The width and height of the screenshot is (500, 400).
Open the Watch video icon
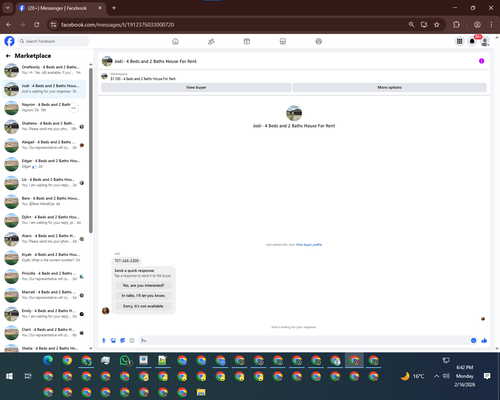[x=247, y=41]
